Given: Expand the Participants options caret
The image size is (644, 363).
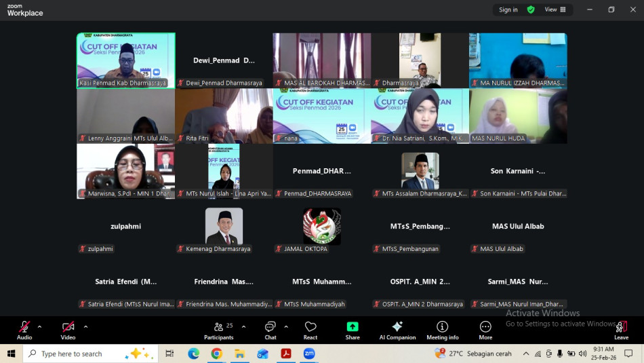Looking at the screenshot, I should [x=243, y=327].
